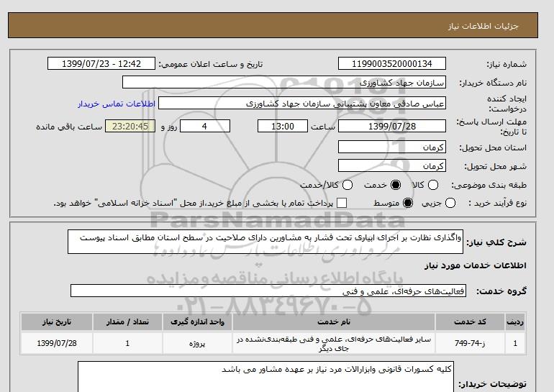Click the service name cell سایر فعالیت‌های حرفه‌ای
This screenshot has height=392, width=554.
334,344
